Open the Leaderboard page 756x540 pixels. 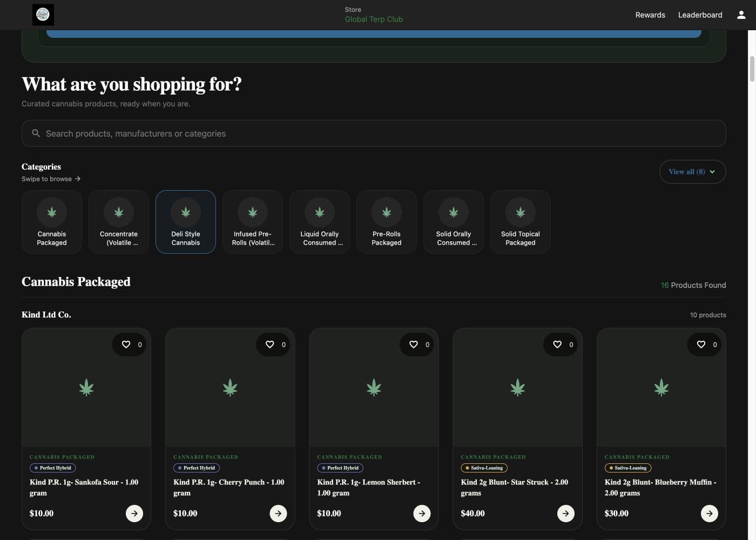700,15
